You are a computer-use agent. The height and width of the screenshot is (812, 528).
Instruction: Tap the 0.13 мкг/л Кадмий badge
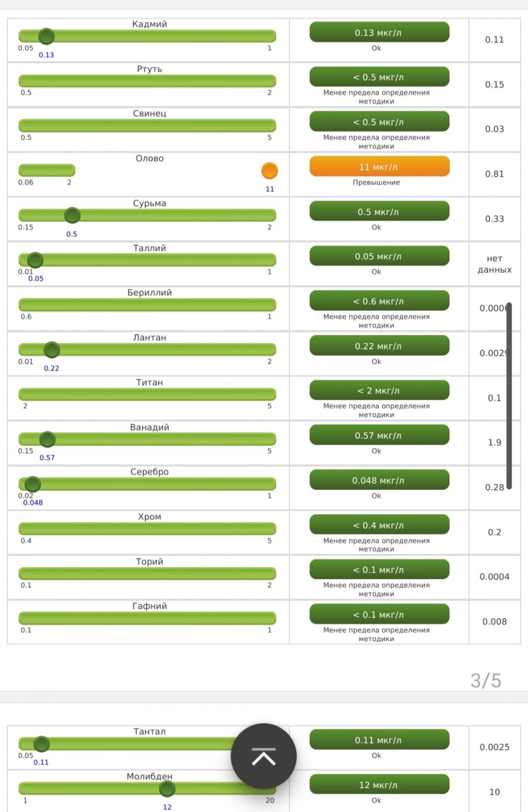(x=379, y=32)
